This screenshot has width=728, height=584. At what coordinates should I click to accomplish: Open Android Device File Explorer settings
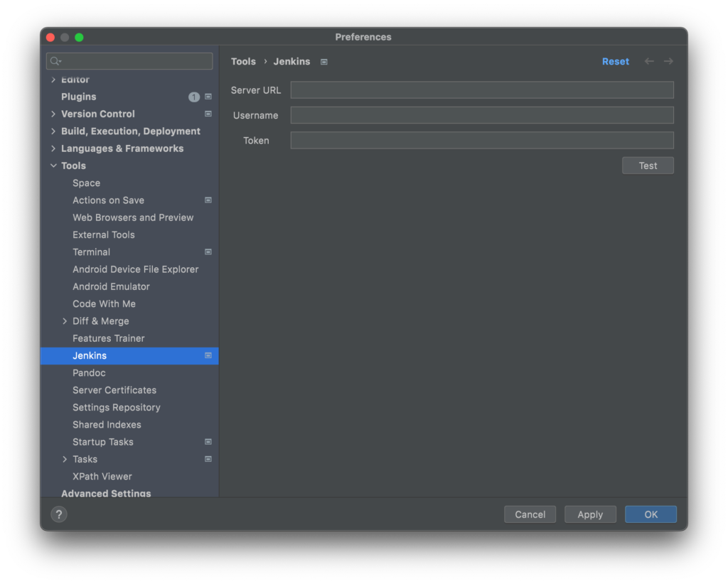(x=136, y=269)
